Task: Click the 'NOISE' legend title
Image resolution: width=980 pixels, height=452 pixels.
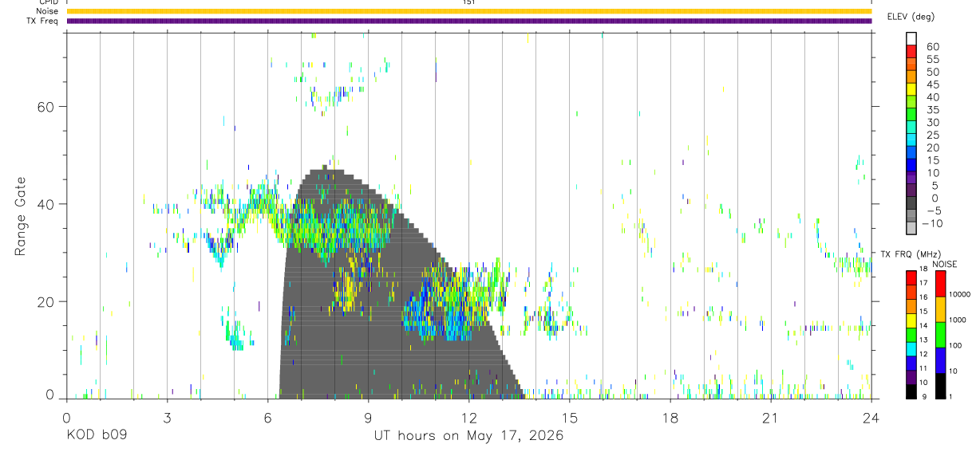Action: (944, 264)
